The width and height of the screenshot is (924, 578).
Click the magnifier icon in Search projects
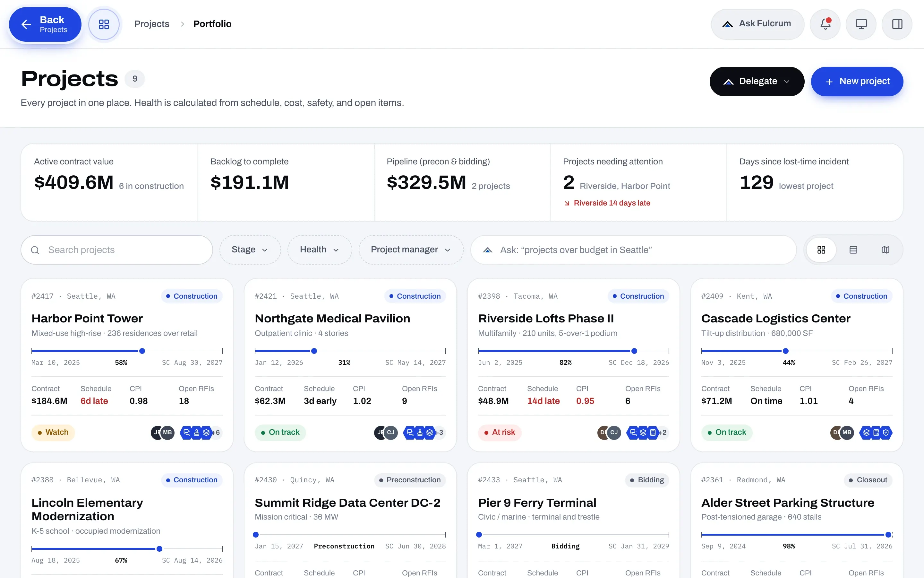35,250
